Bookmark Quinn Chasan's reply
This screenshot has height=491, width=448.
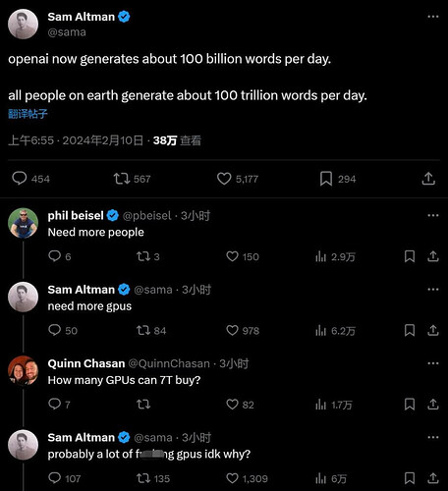click(x=410, y=405)
